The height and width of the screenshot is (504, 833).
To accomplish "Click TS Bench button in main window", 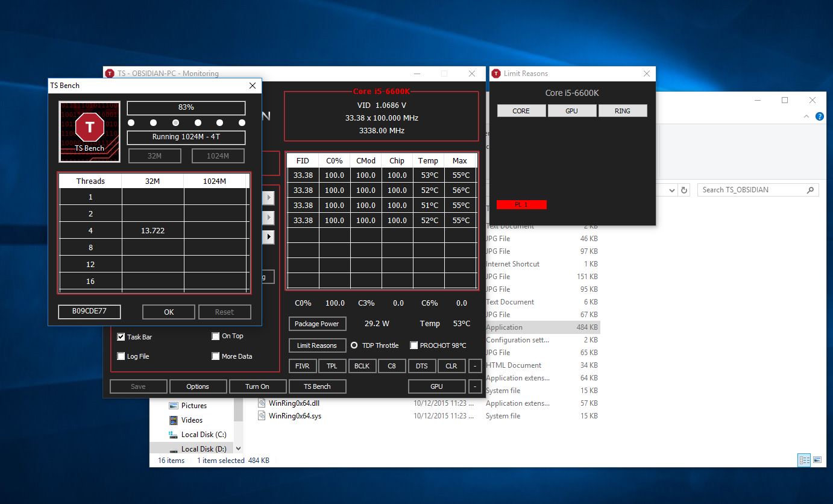I will pyautogui.click(x=317, y=386).
